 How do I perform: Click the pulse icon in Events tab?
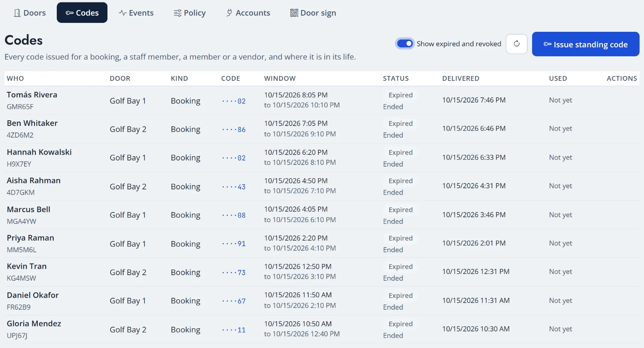(x=123, y=13)
